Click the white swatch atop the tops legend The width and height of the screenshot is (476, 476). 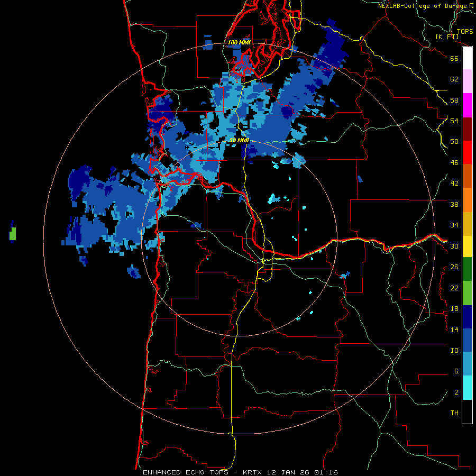[x=467, y=58]
